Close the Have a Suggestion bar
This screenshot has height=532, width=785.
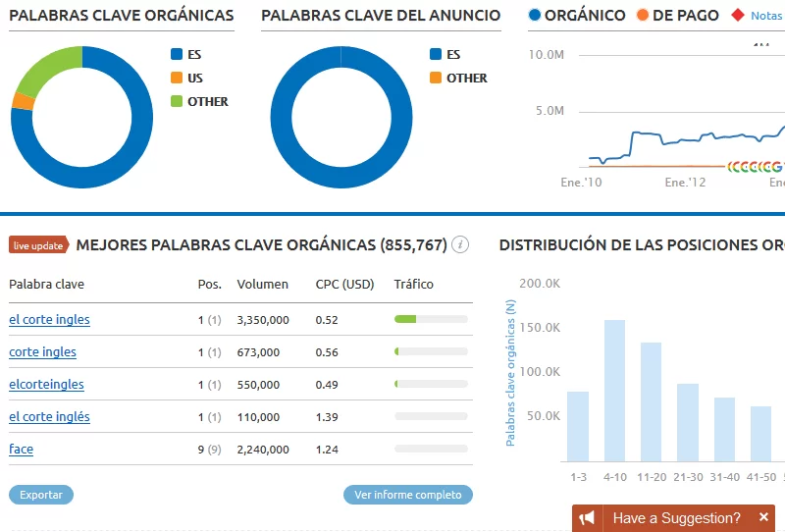click(763, 517)
